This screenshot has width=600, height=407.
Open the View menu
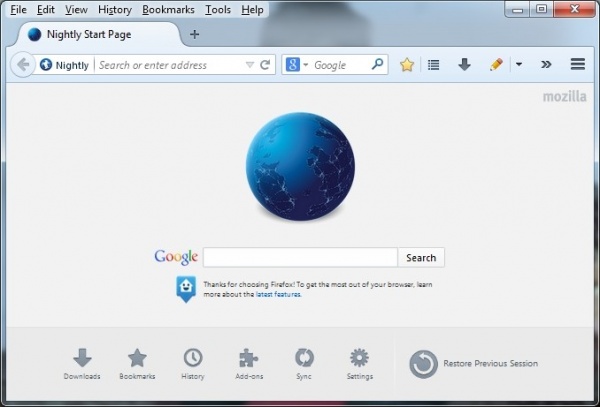76,10
